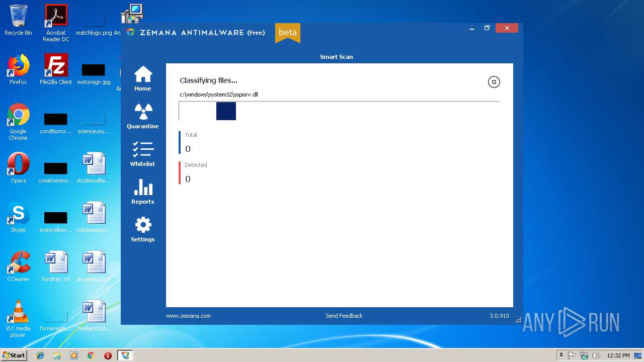Launch CCleaner desktop shortcut
This screenshot has height=362, width=644.
pos(18,266)
